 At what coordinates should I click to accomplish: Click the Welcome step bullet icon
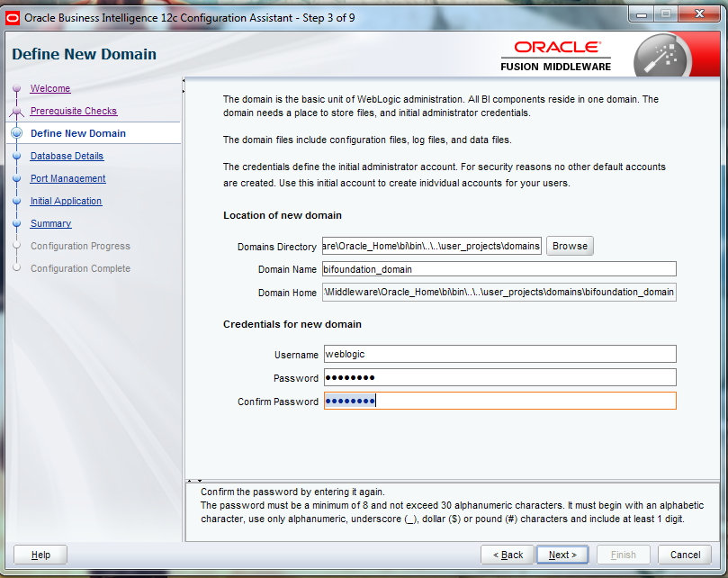[17, 88]
